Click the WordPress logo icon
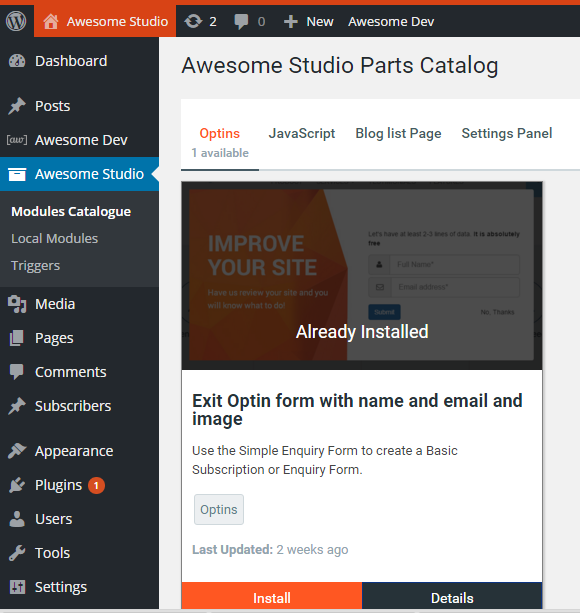This screenshot has height=613, width=580. pos(16,21)
